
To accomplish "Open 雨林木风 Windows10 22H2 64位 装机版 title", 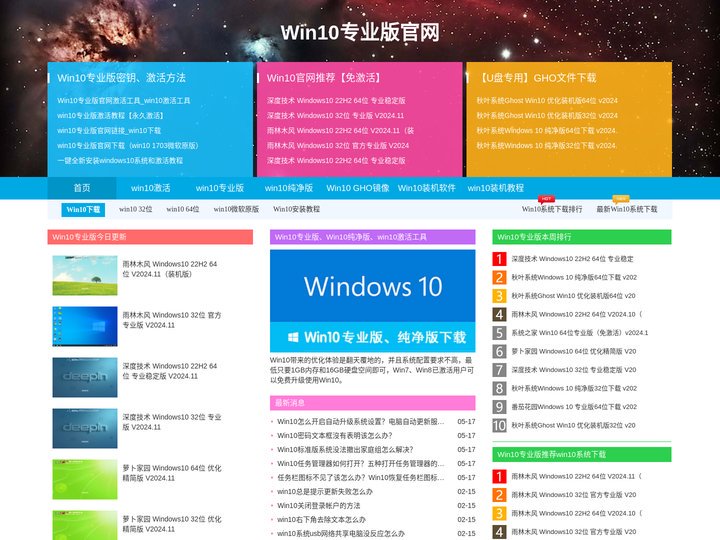I will pos(169,269).
